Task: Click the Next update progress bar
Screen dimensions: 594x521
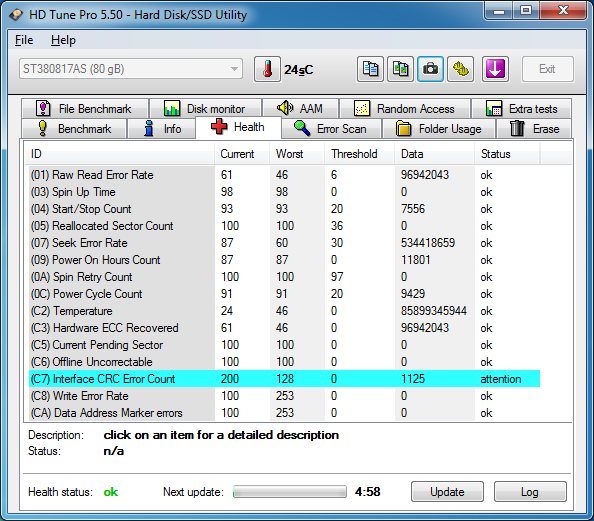Action: pos(289,492)
